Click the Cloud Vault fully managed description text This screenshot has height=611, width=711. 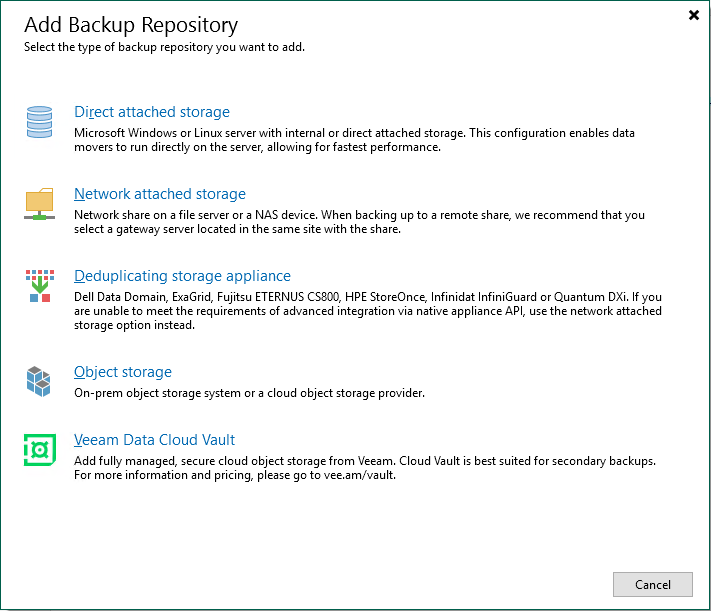pos(365,461)
